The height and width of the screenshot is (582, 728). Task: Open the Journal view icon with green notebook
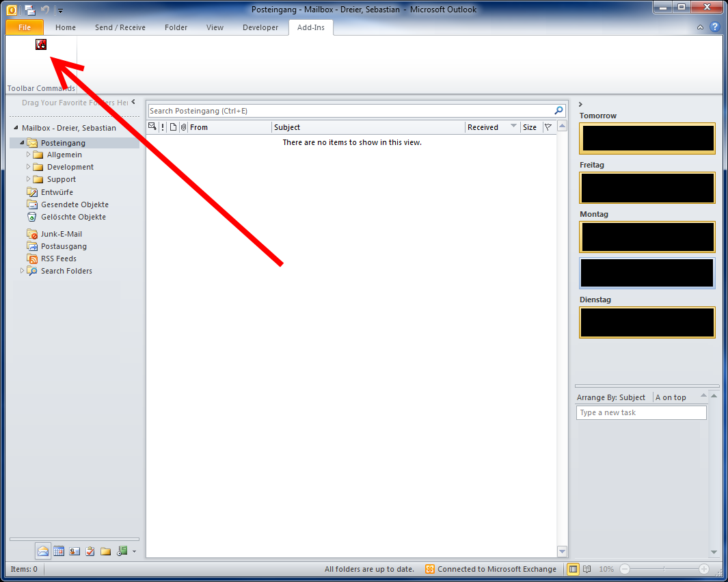(x=122, y=551)
